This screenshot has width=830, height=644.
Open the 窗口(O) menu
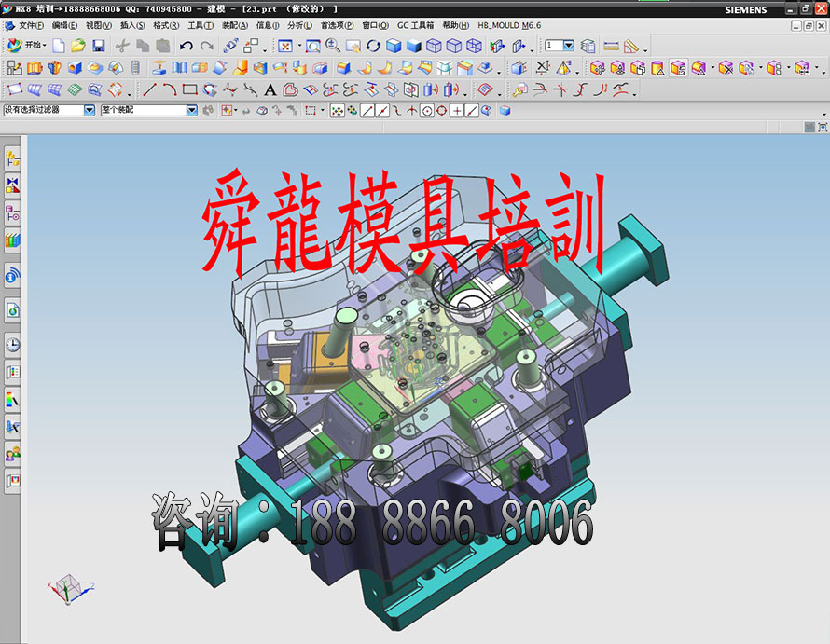[375, 25]
